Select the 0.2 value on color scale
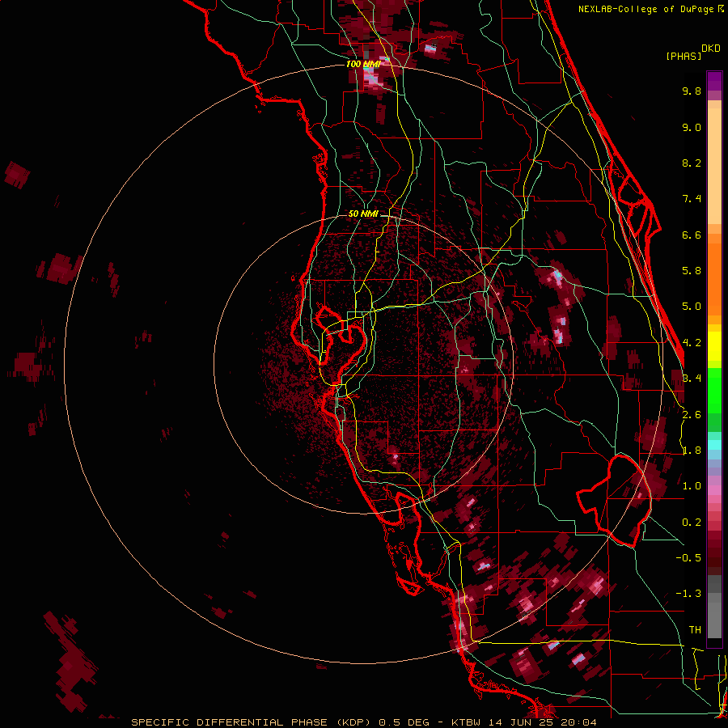The image size is (728, 728). point(692,523)
